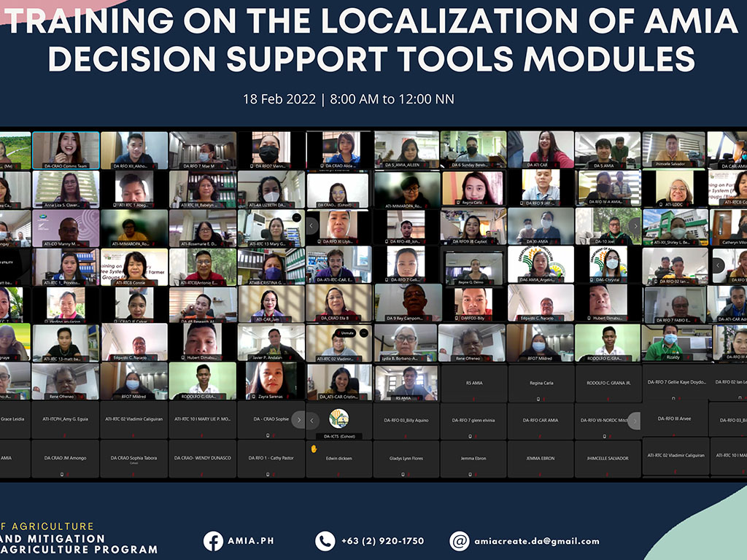Click the previous-page arrow beside DA RFO 02 Ian tile
This screenshot has width=747, height=560.
click(719, 265)
